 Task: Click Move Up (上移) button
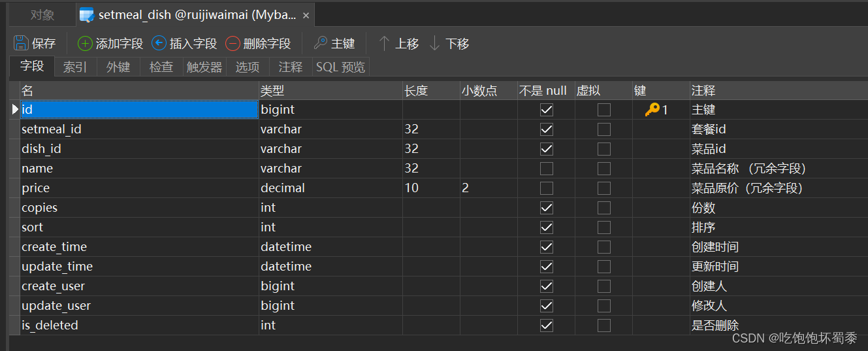(x=398, y=44)
